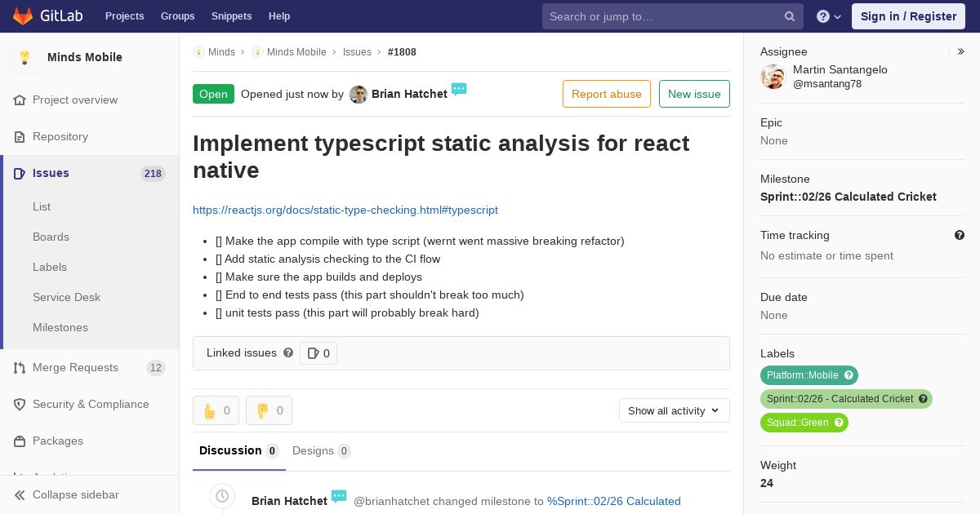Open the Projects menu
Screen dimensions: 980x514
click(124, 16)
